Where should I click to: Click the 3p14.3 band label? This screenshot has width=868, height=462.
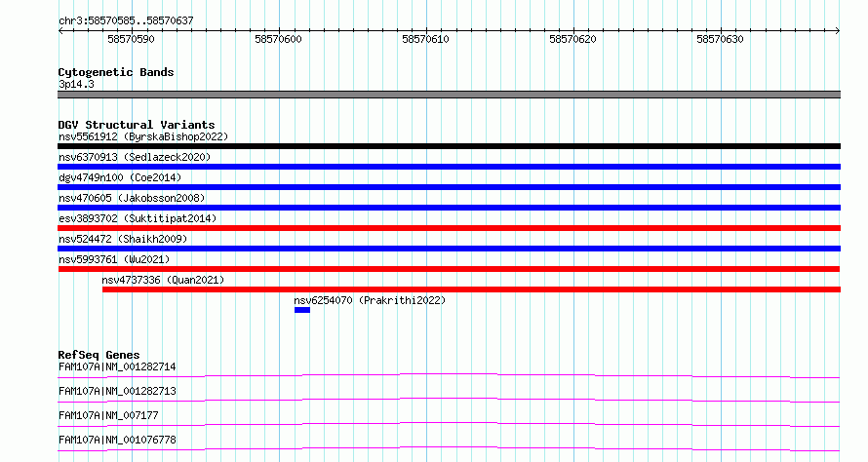pos(76,84)
